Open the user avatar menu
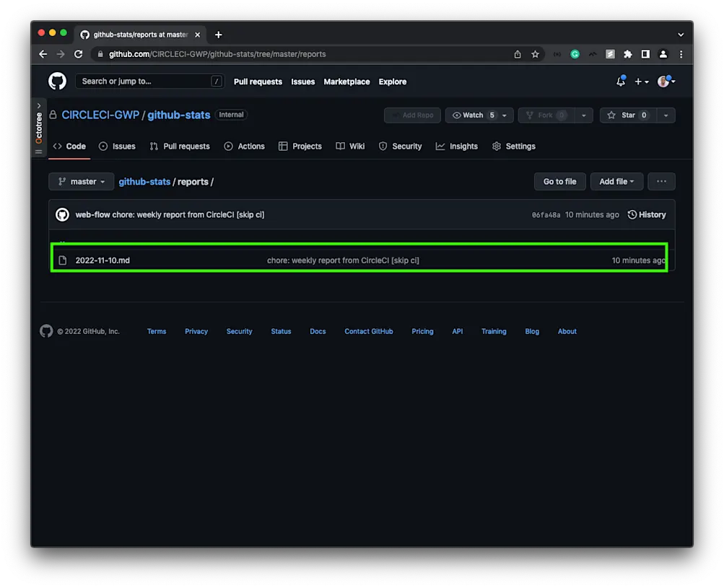The width and height of the screenshot is (724, 588). tap(666, 82)
